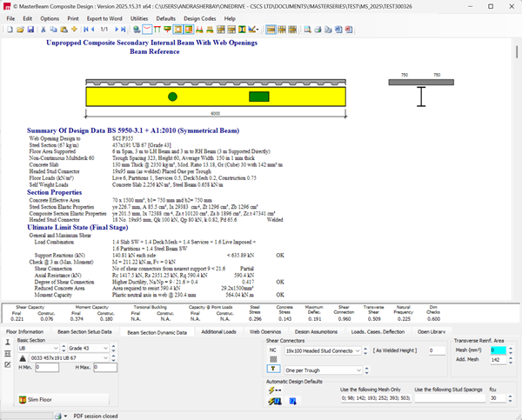Toggle the headed stud connector icon
Image resolution: width=522 pixels, height=420 pixels.
pos(273,369)
